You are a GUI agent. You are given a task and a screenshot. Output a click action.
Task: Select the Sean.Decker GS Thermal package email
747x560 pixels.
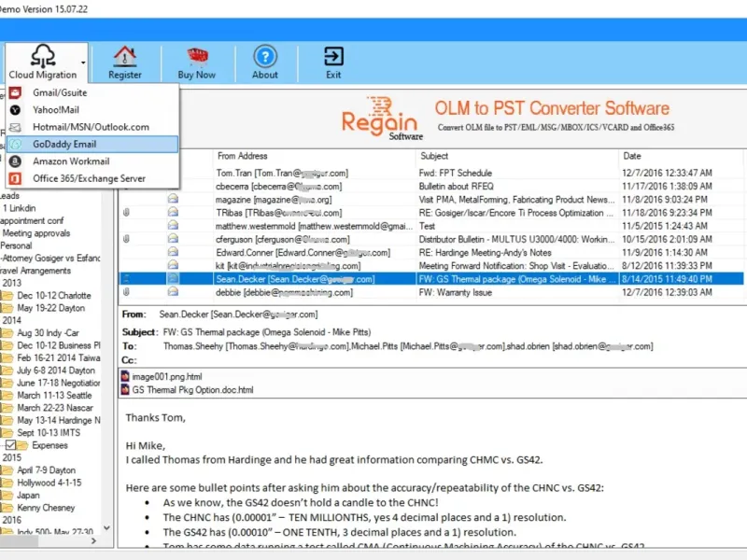click(431, 278)
